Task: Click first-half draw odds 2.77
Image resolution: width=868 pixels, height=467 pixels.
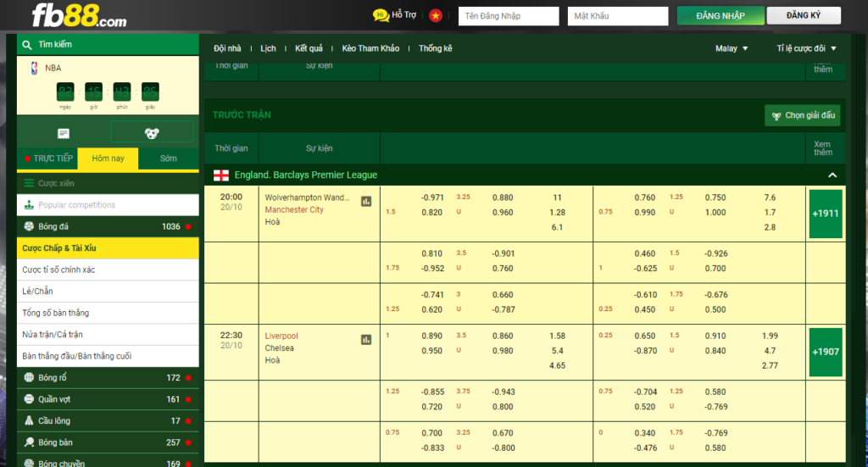Action: (770, 366)
